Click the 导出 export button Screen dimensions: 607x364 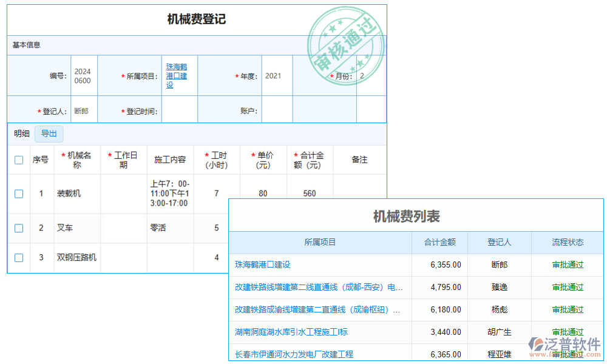coord(49,134)
